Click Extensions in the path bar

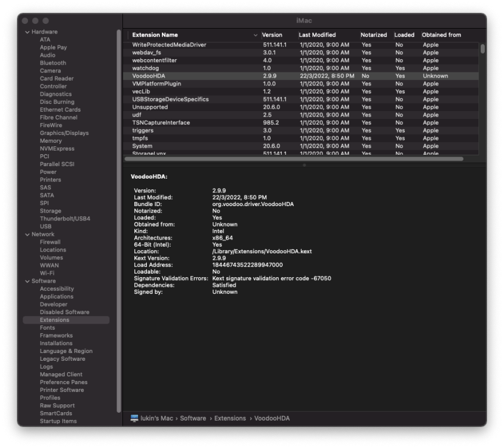pyautogui.click(x=230, y=418)
